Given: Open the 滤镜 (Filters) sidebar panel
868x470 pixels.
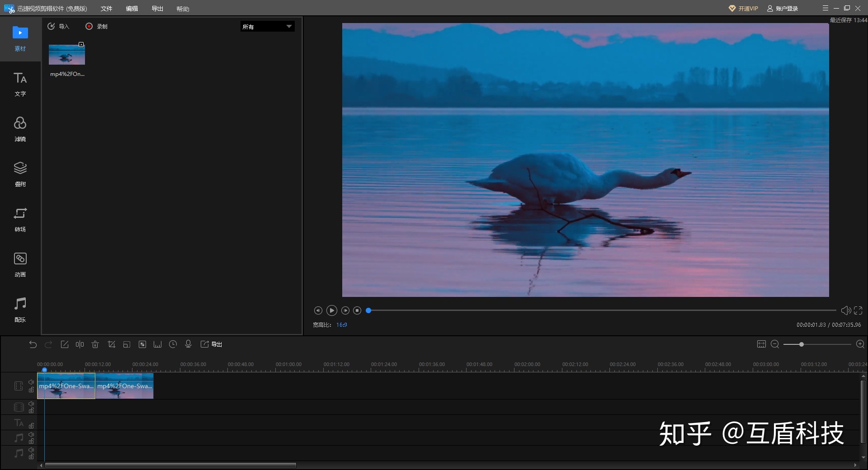Looking at the screenshot, I should tap(20, 128).
